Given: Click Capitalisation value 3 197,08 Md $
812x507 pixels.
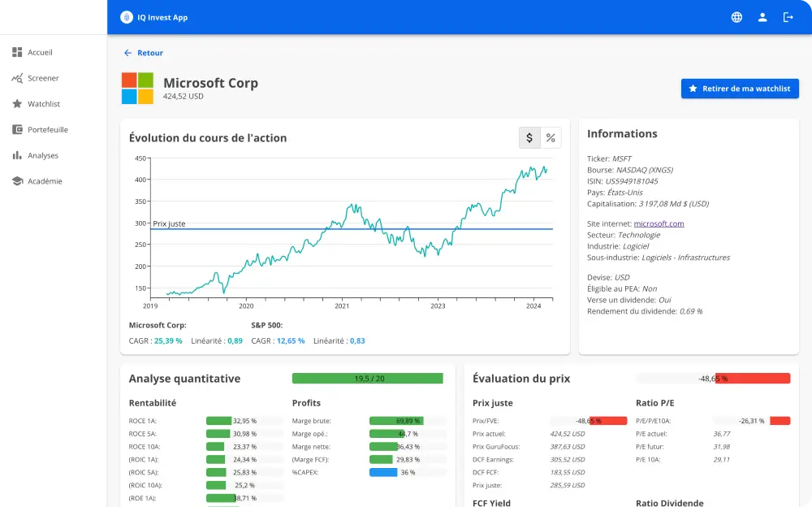Looking at the screenshot, I should click(674, 204).
